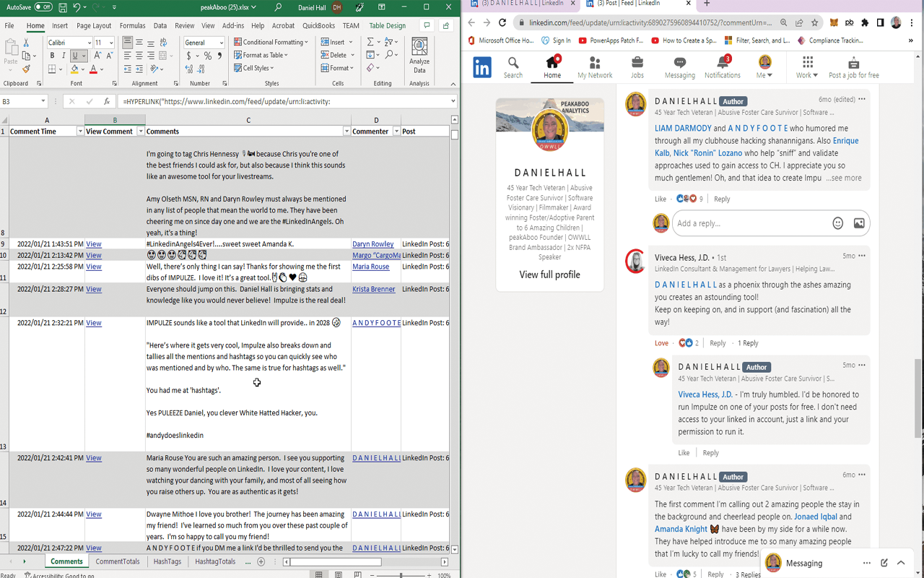The height and width of the screenshot is (578, 924).
Task: Open the Comments column filter dropdown
Action: pyautogui.click(x=347, y=131)
